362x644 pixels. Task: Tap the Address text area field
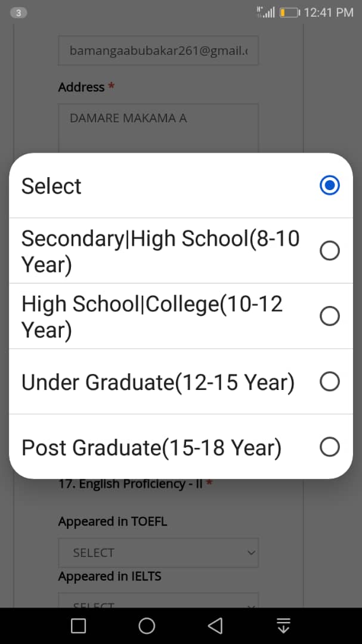pyautogui.click(x=158, y=128)
